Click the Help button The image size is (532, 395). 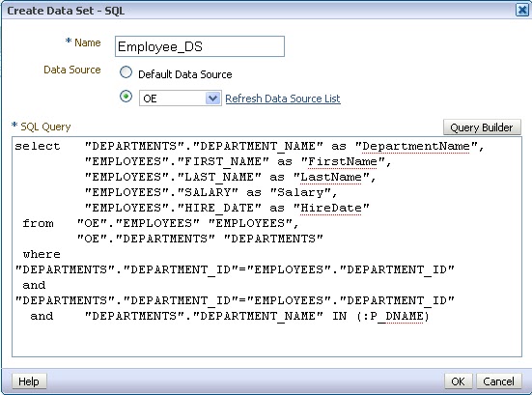click(x=29, y=381)
